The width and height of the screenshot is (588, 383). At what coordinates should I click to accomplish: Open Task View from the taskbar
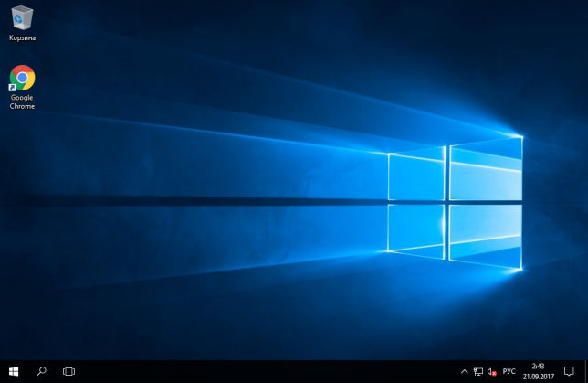coord(68,371)
